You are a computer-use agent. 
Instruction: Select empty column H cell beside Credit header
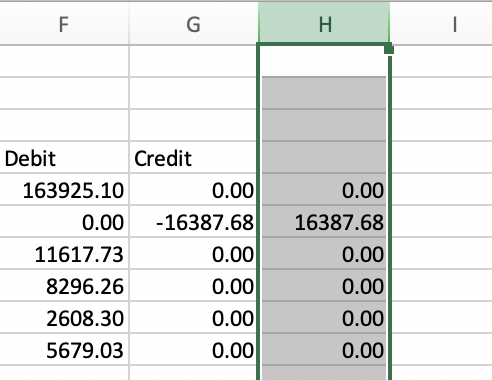pyautogui.click(x=324, y=157)
